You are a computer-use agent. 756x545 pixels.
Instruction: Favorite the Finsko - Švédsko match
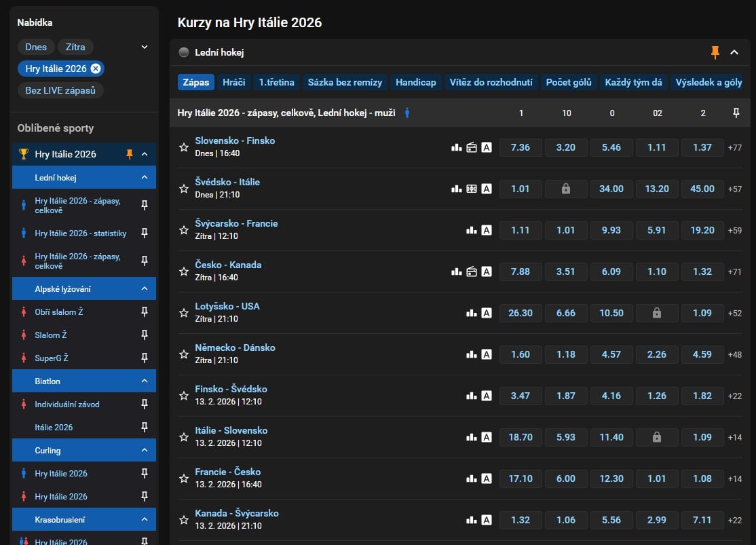(184, 396)
